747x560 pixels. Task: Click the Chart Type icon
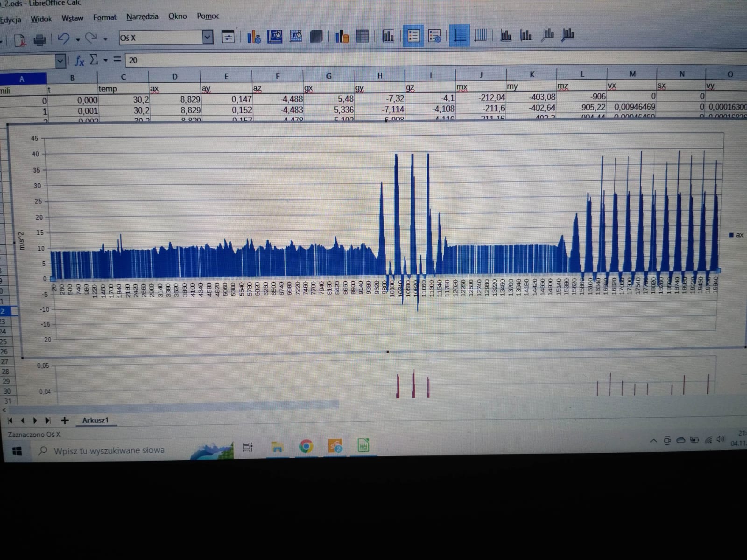click(x=254, y=36)
